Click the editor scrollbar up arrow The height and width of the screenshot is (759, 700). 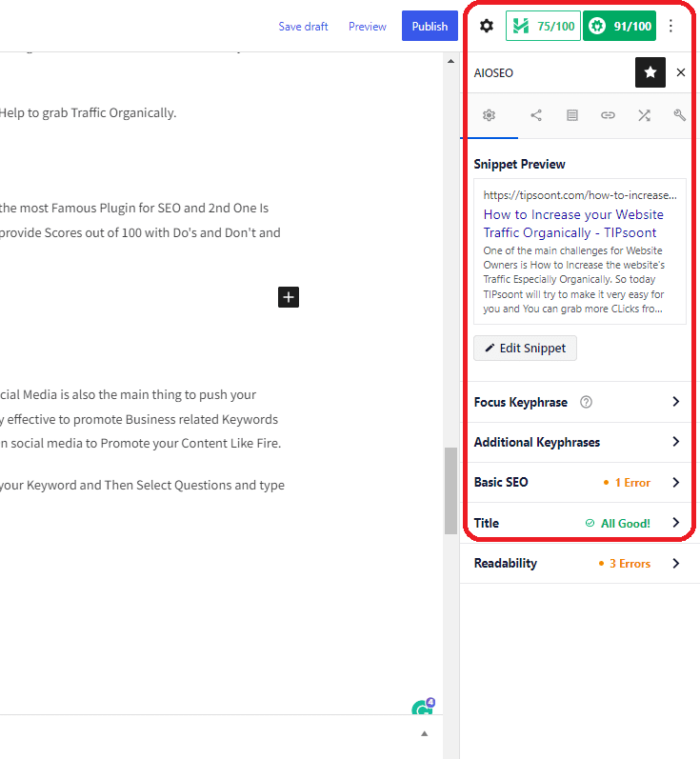pos(451,61)
